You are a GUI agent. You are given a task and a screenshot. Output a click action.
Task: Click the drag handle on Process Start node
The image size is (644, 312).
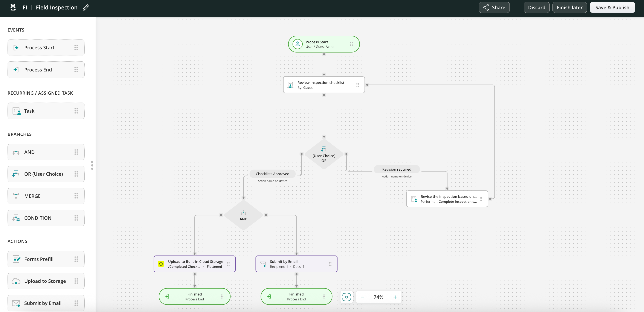[x=351, y=44]
